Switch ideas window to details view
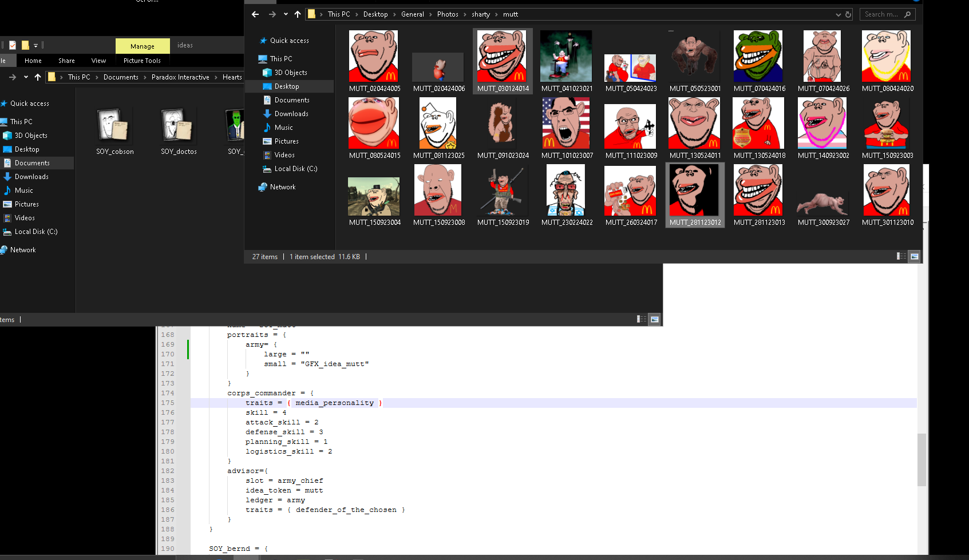The image size is (969, 560). (x=641, y=319)
